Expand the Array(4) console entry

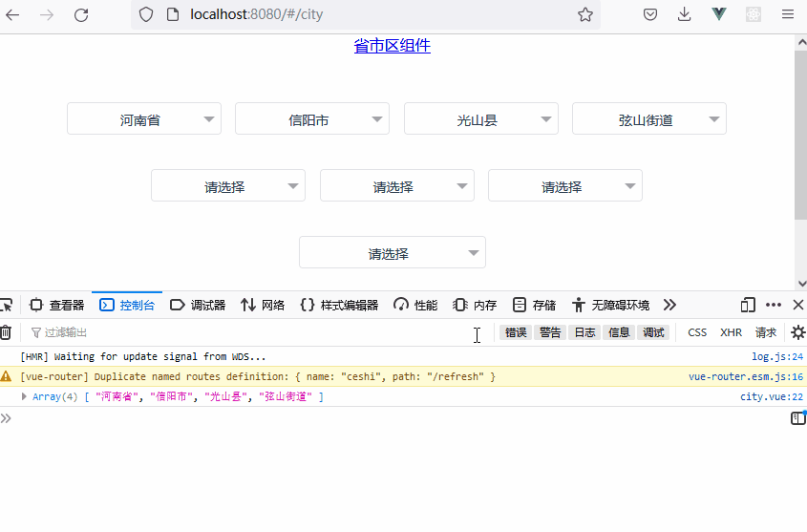[24, 396]
